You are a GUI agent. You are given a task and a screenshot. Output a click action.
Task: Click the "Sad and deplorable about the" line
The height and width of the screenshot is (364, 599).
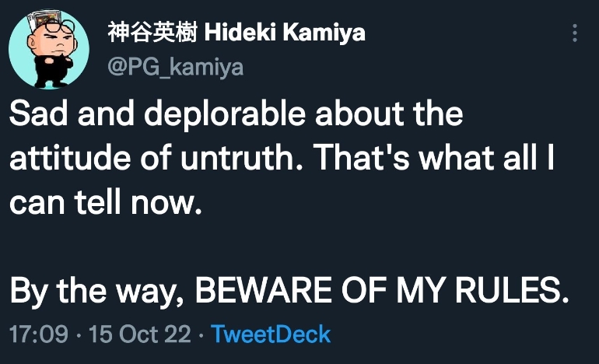click(x=236, y=114)
